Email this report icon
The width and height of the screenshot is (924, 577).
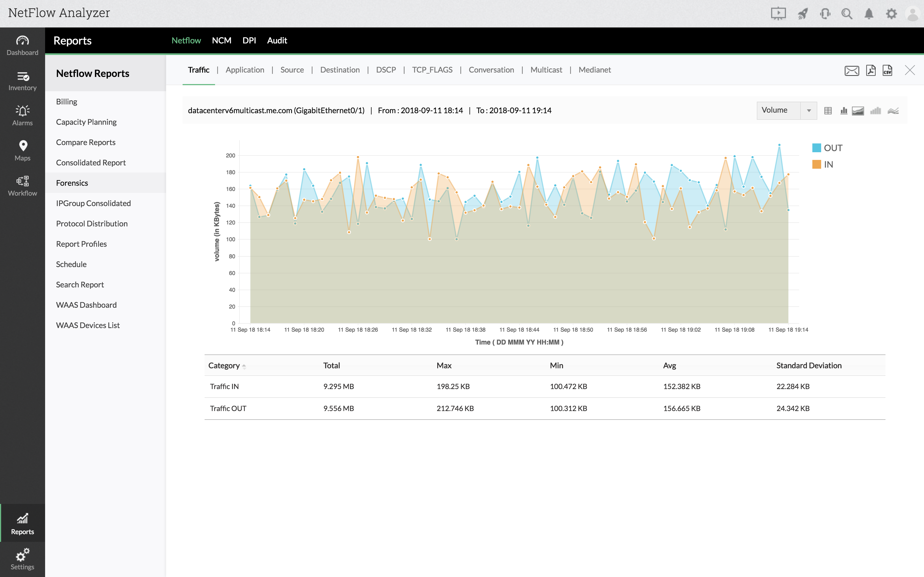851,71
